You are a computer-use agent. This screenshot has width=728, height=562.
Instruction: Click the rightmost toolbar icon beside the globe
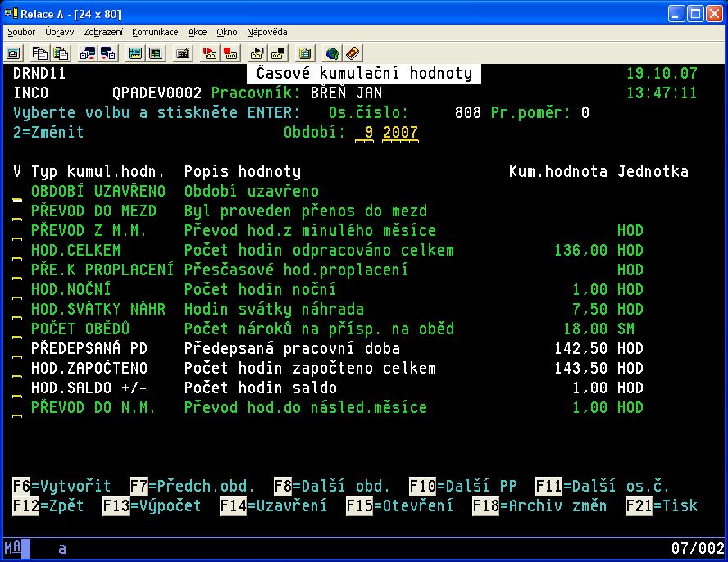click(353, 52)
